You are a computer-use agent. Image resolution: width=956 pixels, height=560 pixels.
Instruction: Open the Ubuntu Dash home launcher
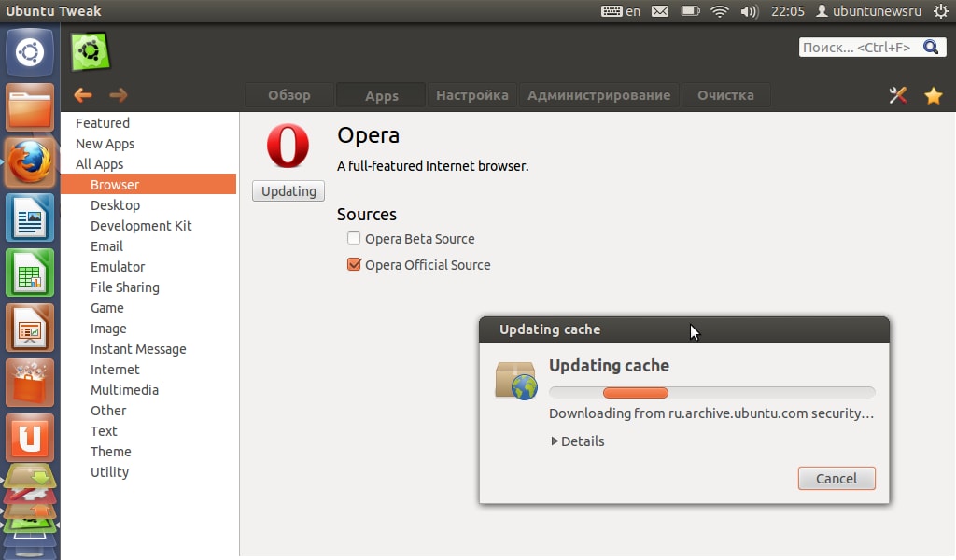tap(29, 52)
